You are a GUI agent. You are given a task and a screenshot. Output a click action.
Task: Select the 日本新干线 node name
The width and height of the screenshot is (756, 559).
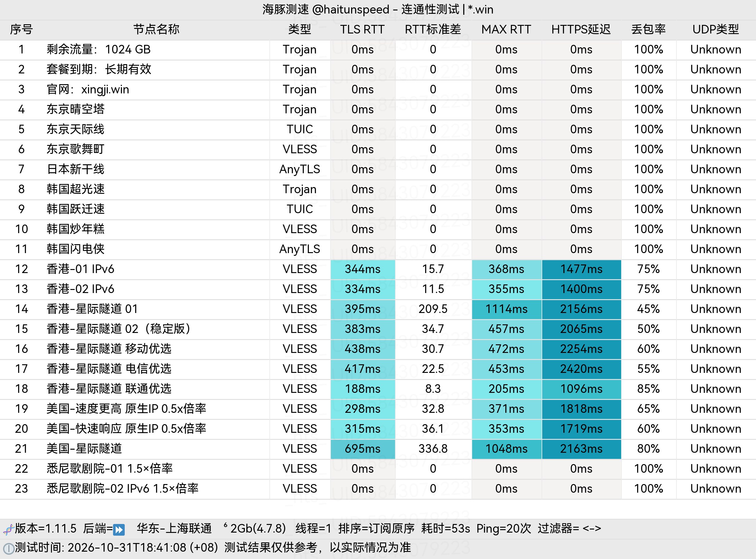click(x=76, y=169)
